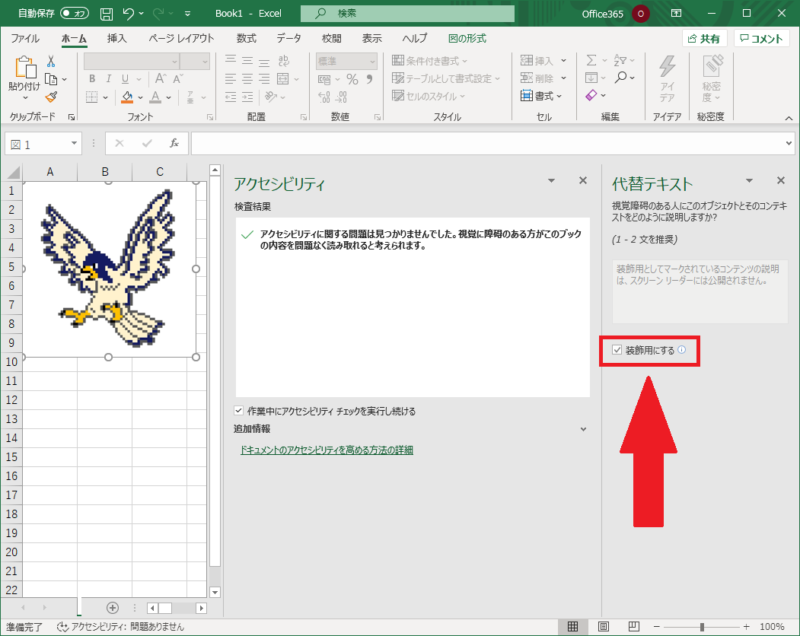This screenshot has width=800, height=636.
Task: Open the ファイル tab
Action: (x=25, y=39)
